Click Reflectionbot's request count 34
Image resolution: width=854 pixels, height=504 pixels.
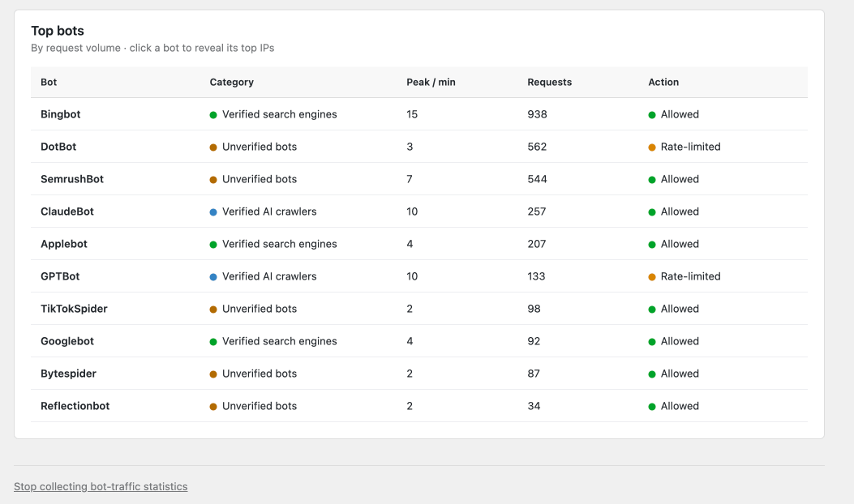(x=534, y=406)
